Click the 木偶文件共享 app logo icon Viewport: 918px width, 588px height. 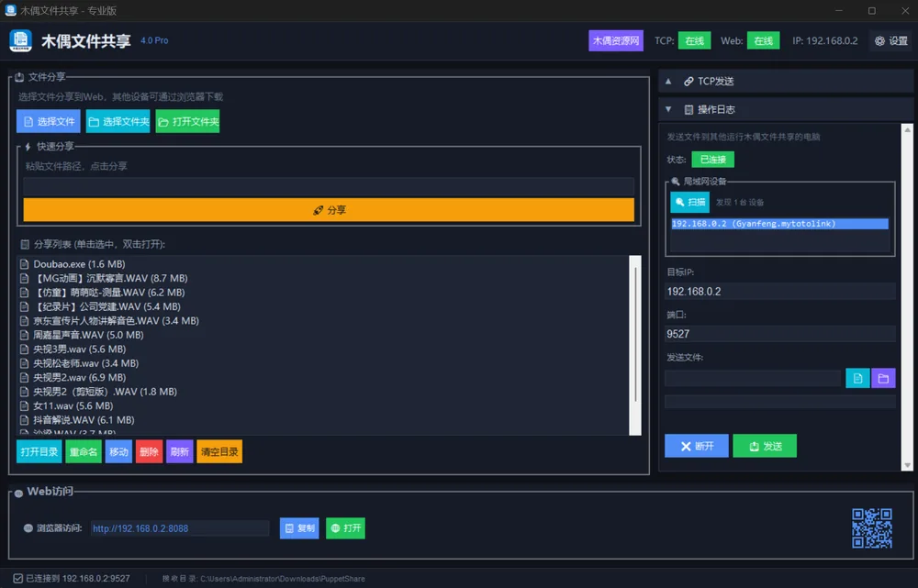(x=20, y=40)
